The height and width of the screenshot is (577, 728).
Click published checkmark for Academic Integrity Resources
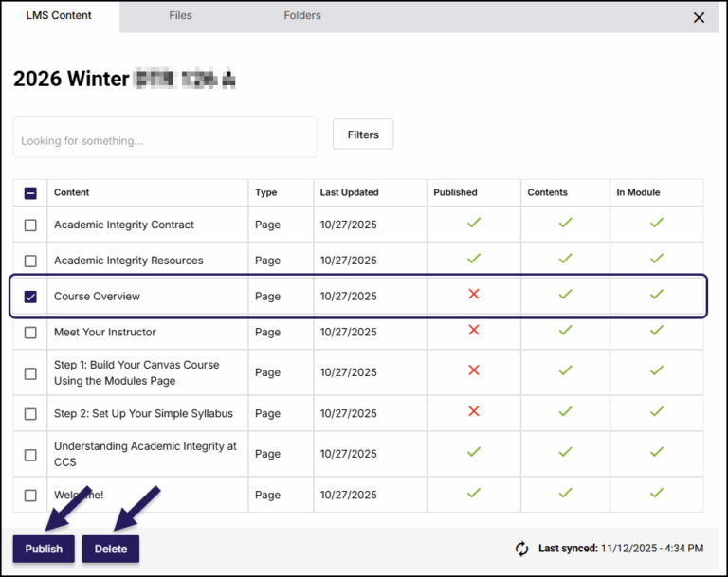pos(474,259)
